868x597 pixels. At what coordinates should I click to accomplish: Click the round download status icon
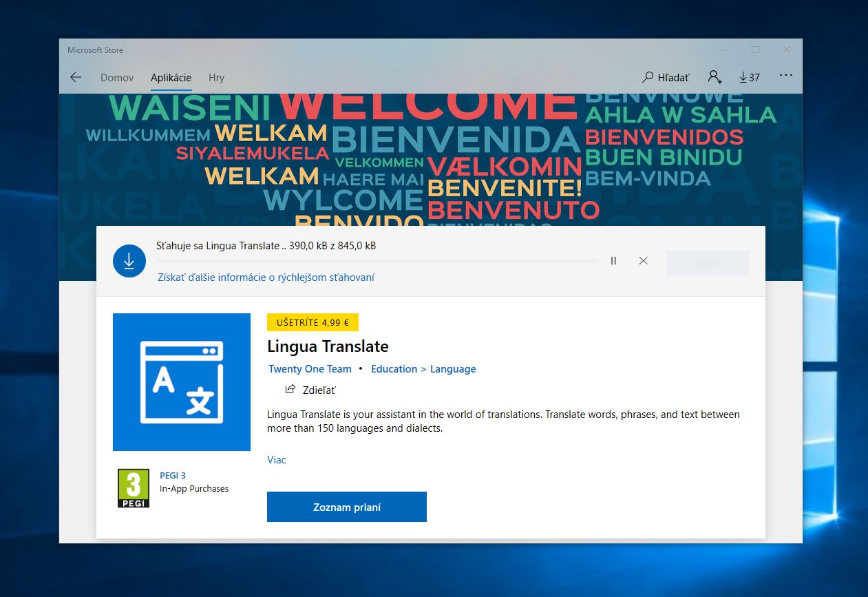(x=129, y=261)
